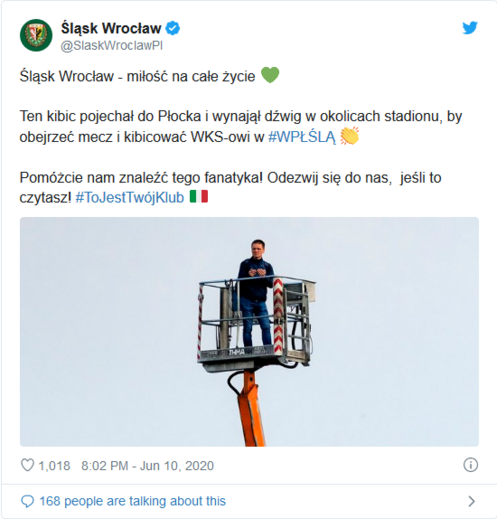Click the blue verified badge
Image resolution: width=497 pixels, height=519 pixels.
(173, 28)
